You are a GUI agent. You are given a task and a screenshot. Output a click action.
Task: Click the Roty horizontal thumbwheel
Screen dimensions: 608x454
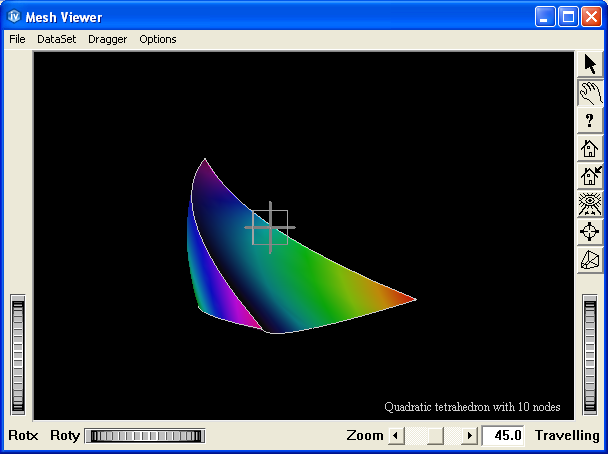pos(145,436)
